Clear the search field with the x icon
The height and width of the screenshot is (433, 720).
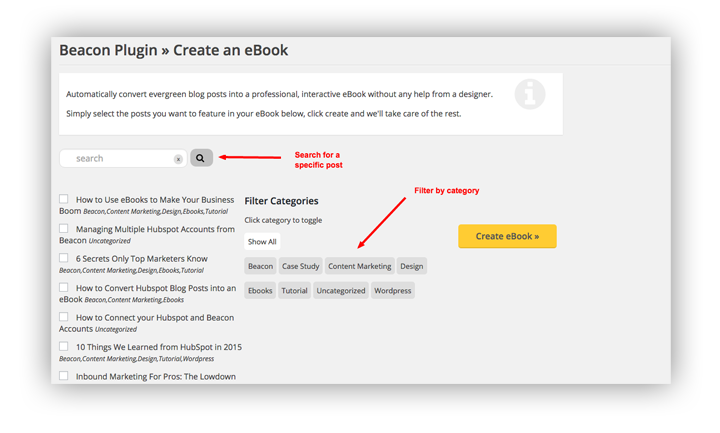tap(178, 159)
